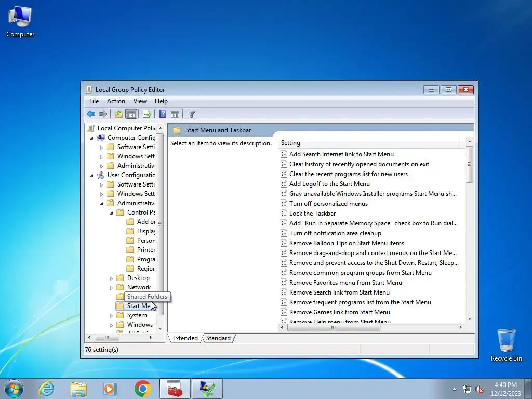Click the Start Menu and Taskbar header folder icon
This screenshot has height=399, width=532.
point(177,130)
